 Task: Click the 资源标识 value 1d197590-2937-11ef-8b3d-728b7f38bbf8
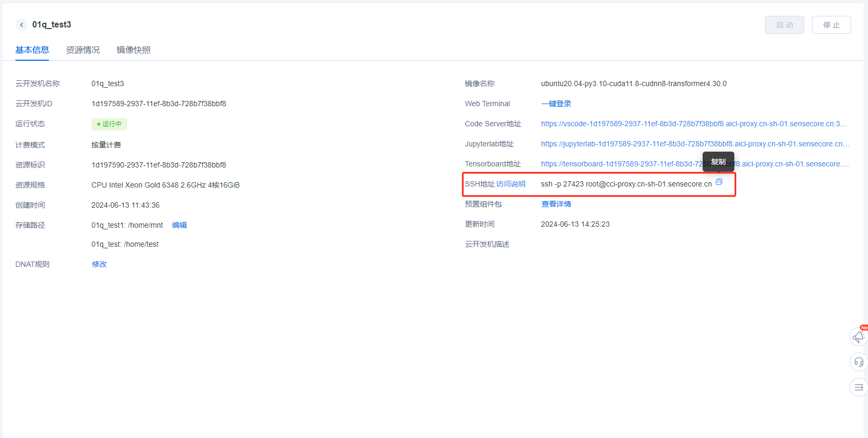click(158, 165)
